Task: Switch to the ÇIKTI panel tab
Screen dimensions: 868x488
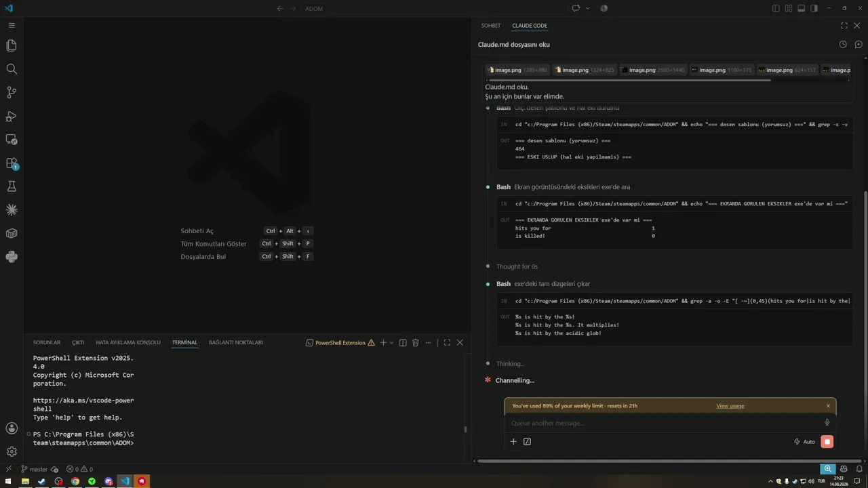Action: 78,343
